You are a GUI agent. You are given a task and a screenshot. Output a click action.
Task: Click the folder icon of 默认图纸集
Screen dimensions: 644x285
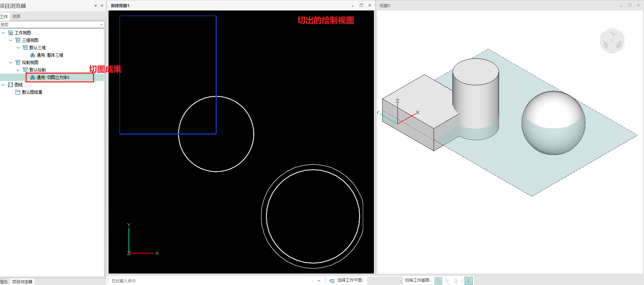click(x=18, y=92)
